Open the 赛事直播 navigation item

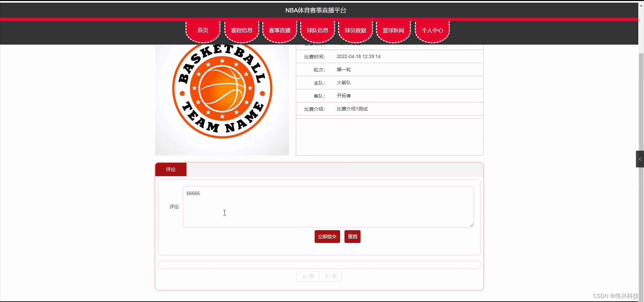(279, 30)
